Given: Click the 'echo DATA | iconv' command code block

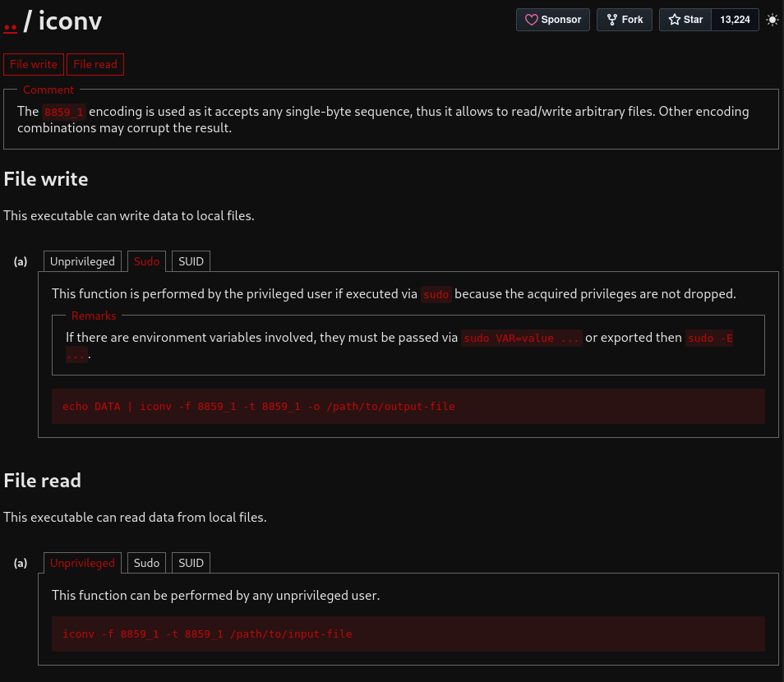Looking at the screenshot, I should 408,407.
